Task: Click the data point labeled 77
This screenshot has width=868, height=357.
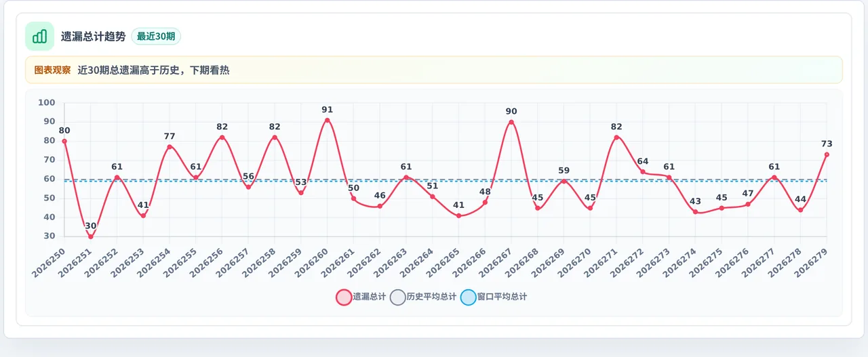Action: (x=170, y=147)
